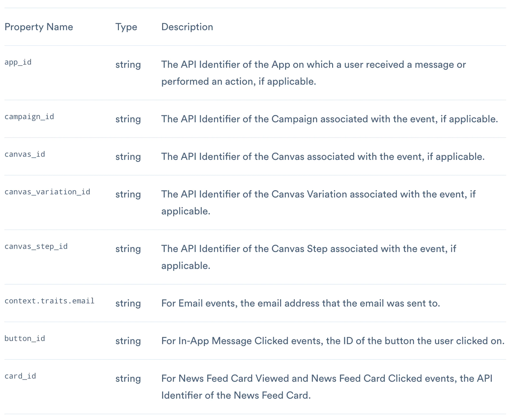
Task: Click the News Feed Card description text
Action: click(x=327, y=387)
